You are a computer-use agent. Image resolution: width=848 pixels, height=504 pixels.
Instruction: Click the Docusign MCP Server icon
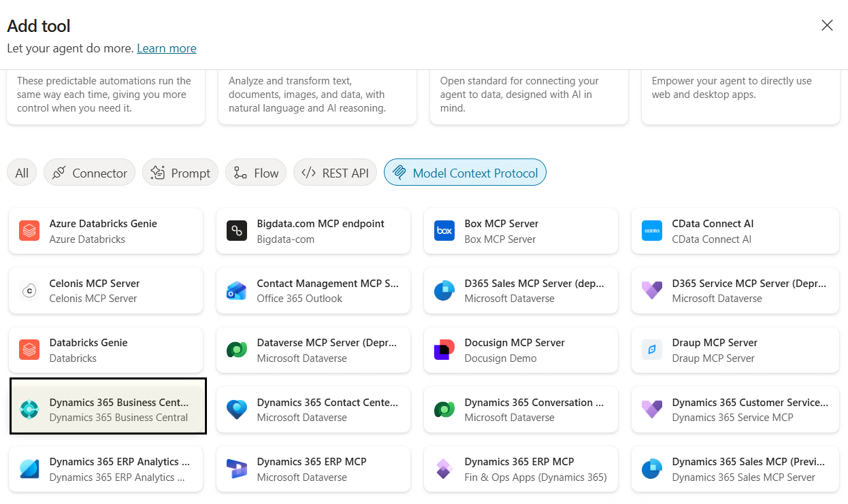[444, 350]
